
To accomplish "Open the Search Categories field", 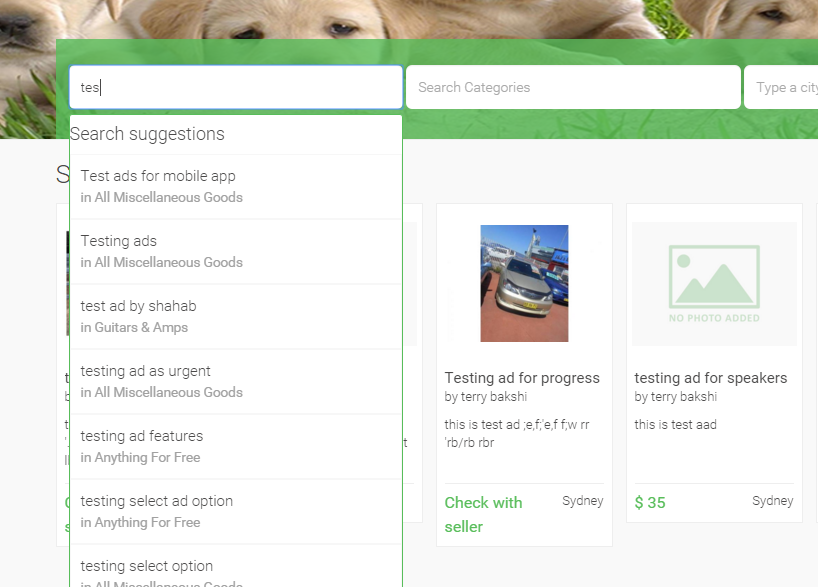I will pyautogui.click(x=573, y=87).
